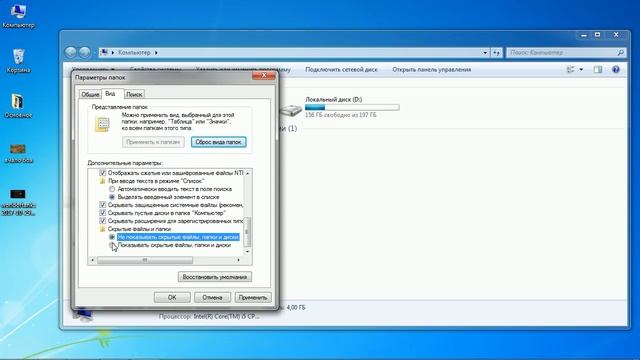
Task: Confirm the dialog with OK
Action: [x=172, y=298]
